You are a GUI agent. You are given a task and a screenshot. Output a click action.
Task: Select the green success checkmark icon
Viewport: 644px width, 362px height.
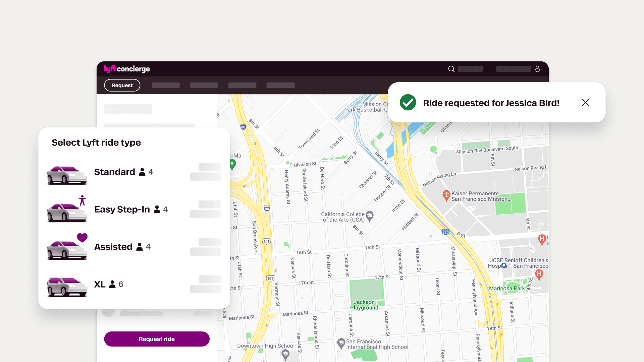coord(408,102)
